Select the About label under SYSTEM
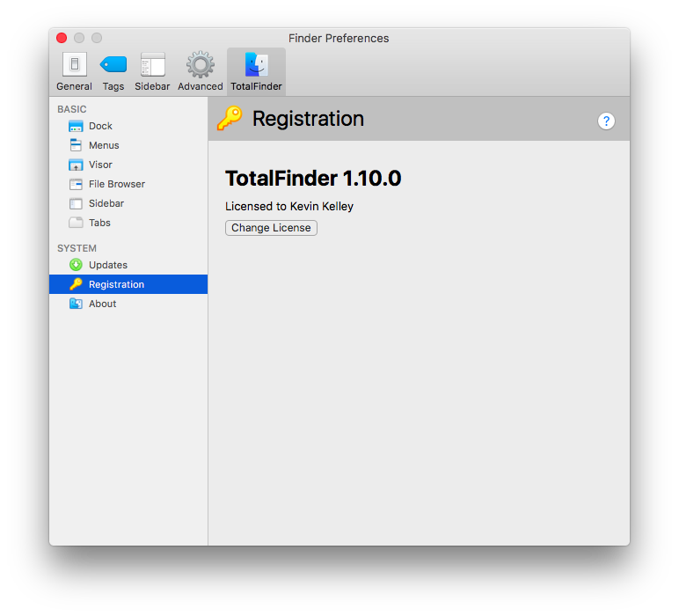Screen dimensions: 679x616 tap(103, 304)
